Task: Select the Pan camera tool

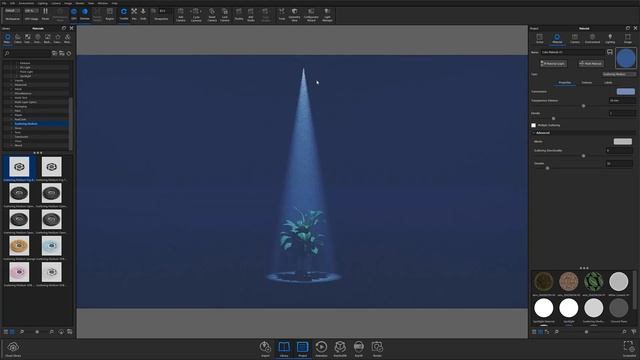Action: (x=134, y=14)
